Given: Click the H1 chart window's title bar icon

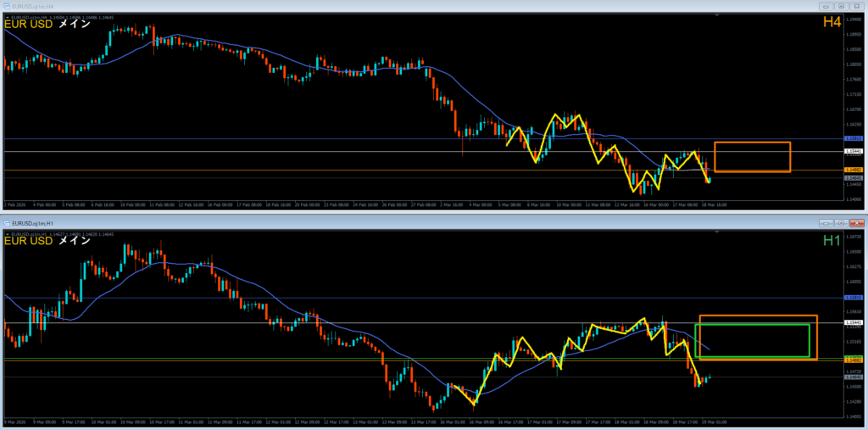Looking at the screenshot, I should tap(8, 222).
